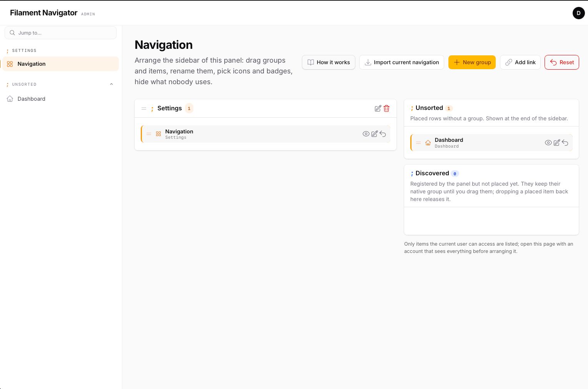Toggle visibility of the Navigation item
588x389 pixels.
click(x=366, y=134)
